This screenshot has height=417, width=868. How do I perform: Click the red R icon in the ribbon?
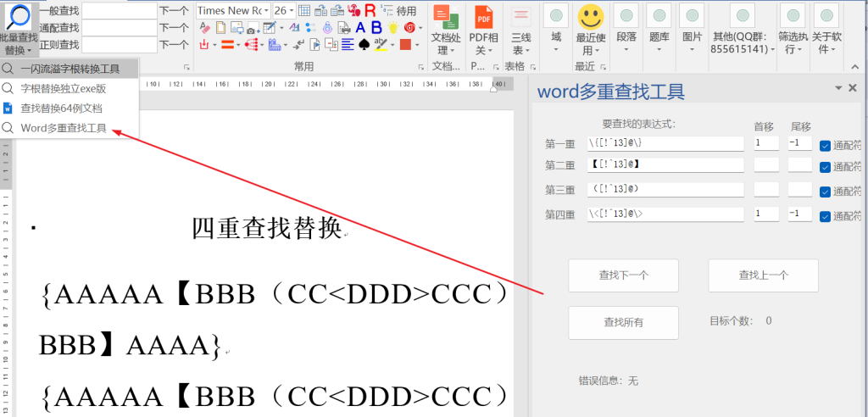370,10
